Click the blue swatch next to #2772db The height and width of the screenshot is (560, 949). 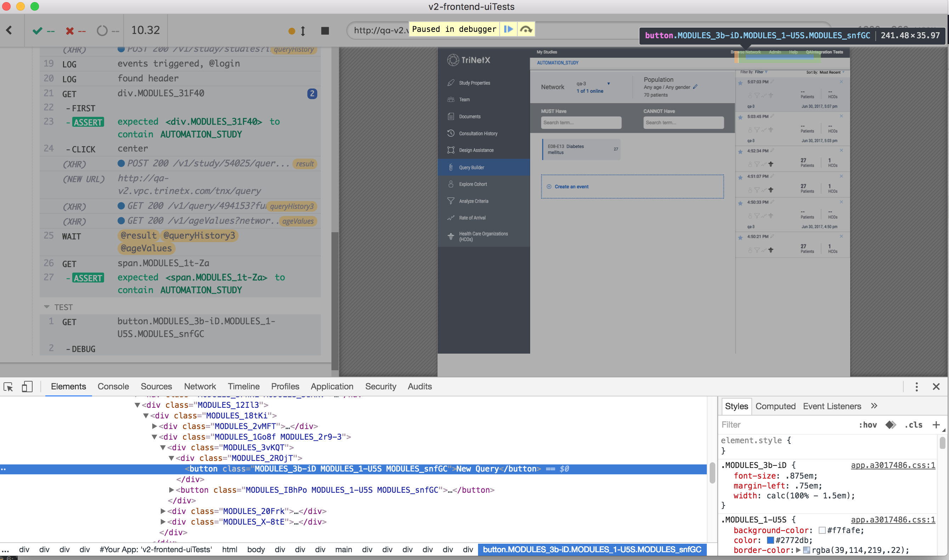(x=770, y=540)
